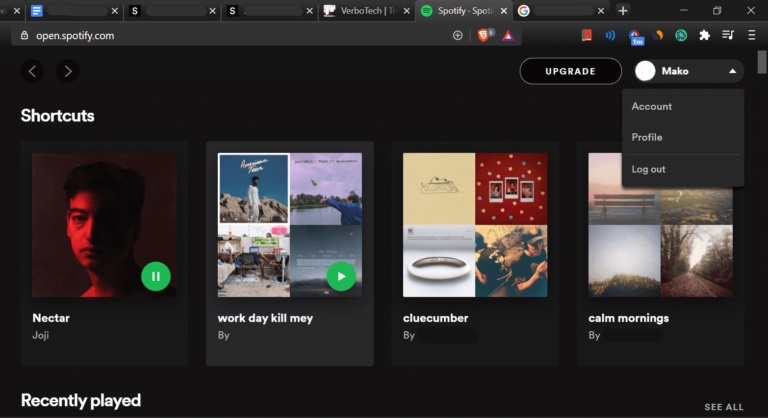Switch to the VerboTech browser tab
The height and width of the screenshot is (418, 768).
coord(366,11)
